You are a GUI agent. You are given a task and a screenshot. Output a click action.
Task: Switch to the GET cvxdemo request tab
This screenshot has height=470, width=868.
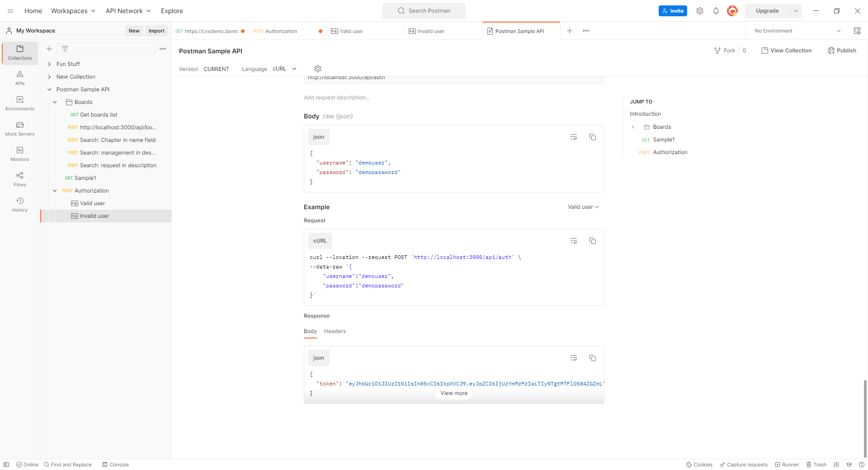(x=210, y=31)
